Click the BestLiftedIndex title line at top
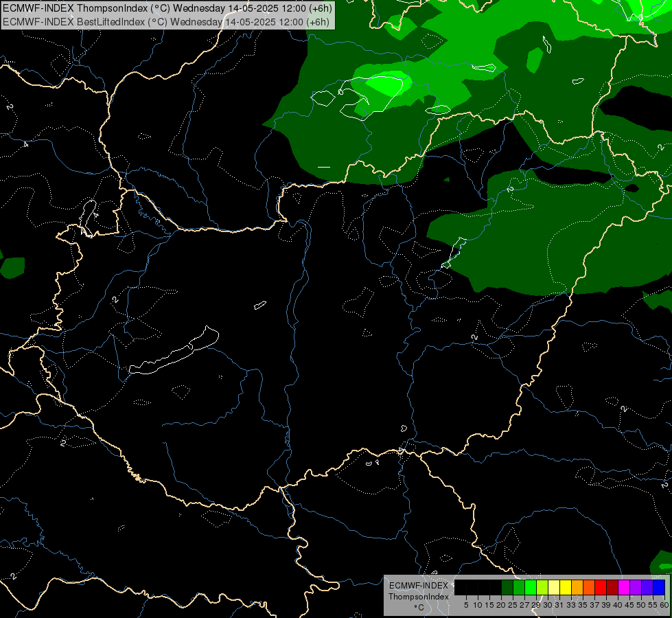This screenshot has height=618, width=672. [166, 22]
